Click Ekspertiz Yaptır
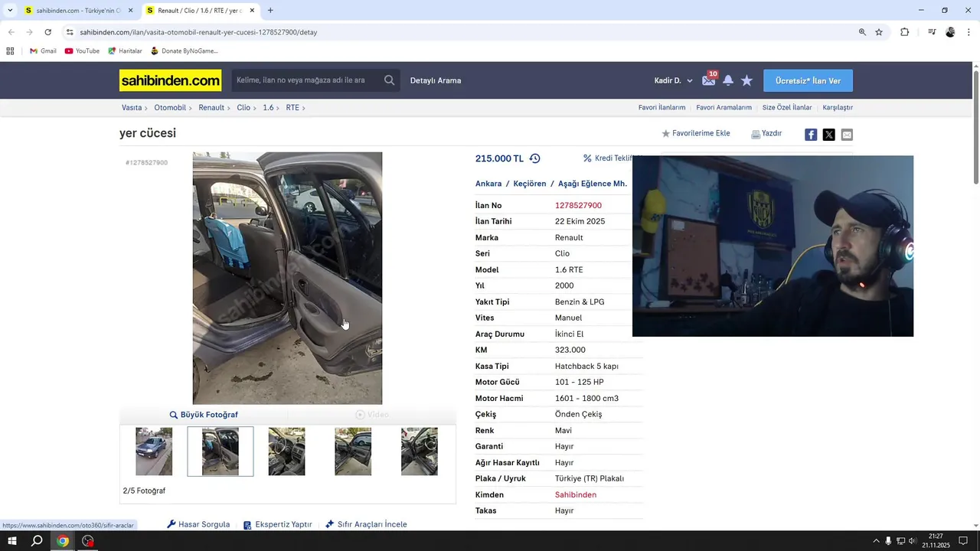 pos(277,524)
